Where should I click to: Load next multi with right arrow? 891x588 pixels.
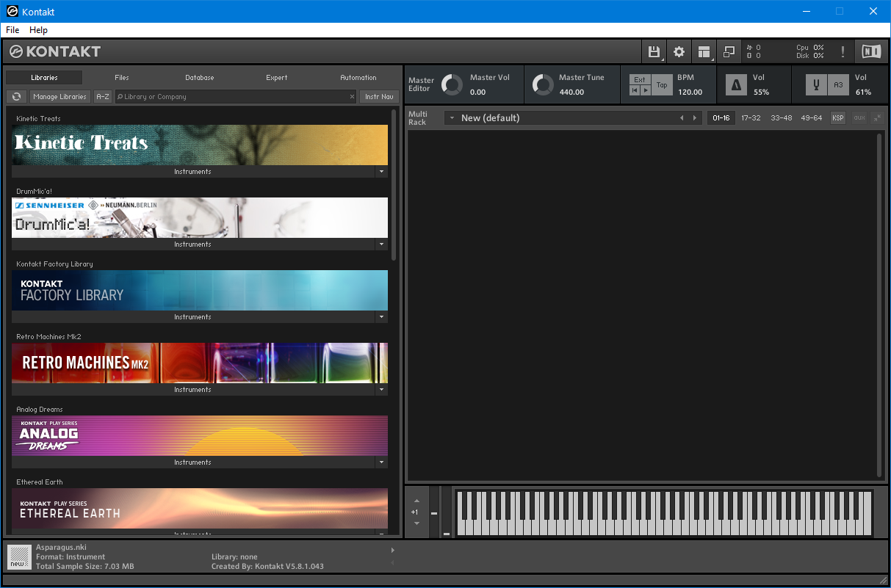(x=695, y=118)
